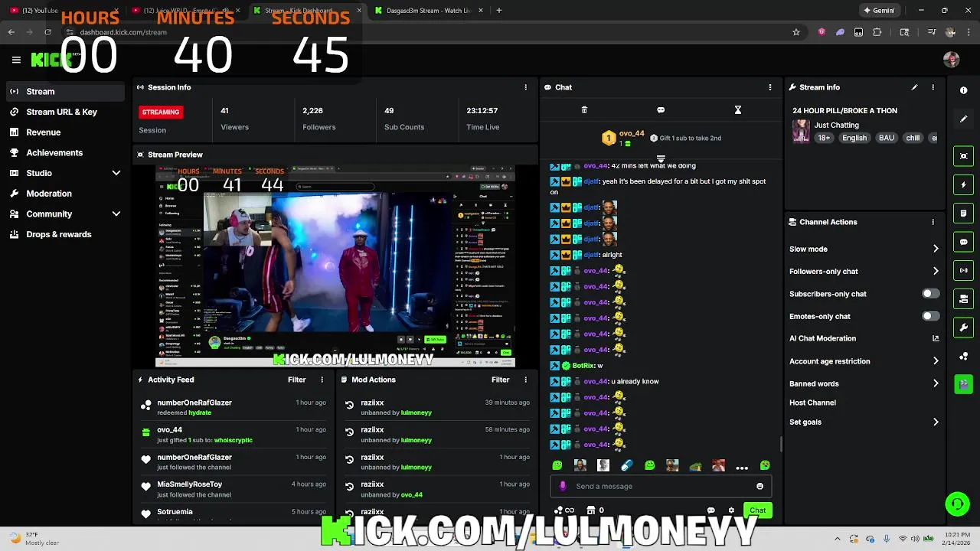Toggle Emotes-only chat switch
The image size is (980, 551).
(930, 316)
